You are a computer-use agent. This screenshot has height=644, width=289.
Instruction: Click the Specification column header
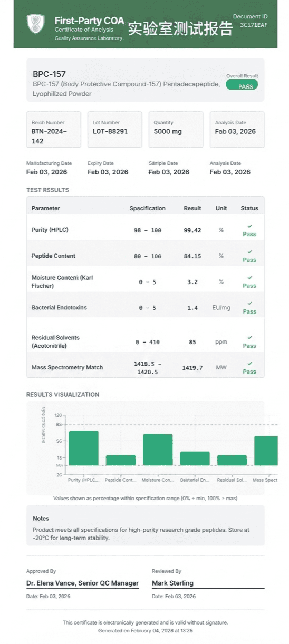pos(148,208)
